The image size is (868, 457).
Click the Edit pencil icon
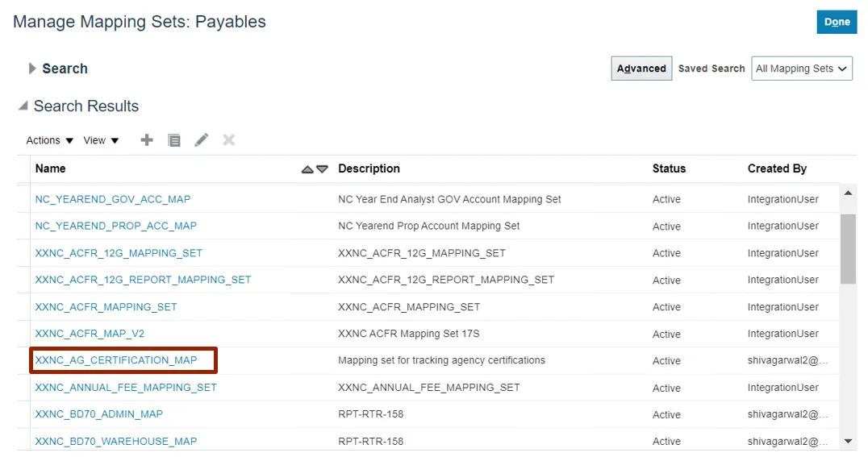click(202, 140)
